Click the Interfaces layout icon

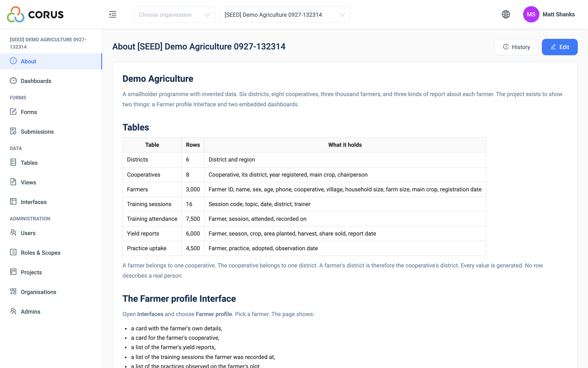[x=13, y=202]
